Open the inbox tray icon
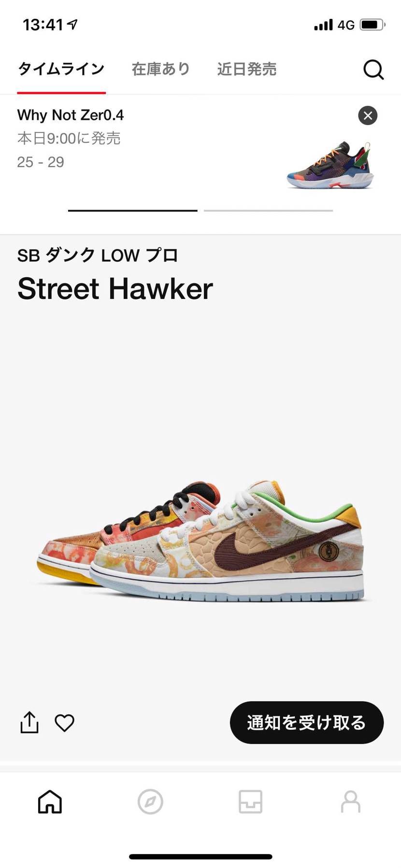Image resolution: width=401 pixels, height=868 pixels. point(250,802)
